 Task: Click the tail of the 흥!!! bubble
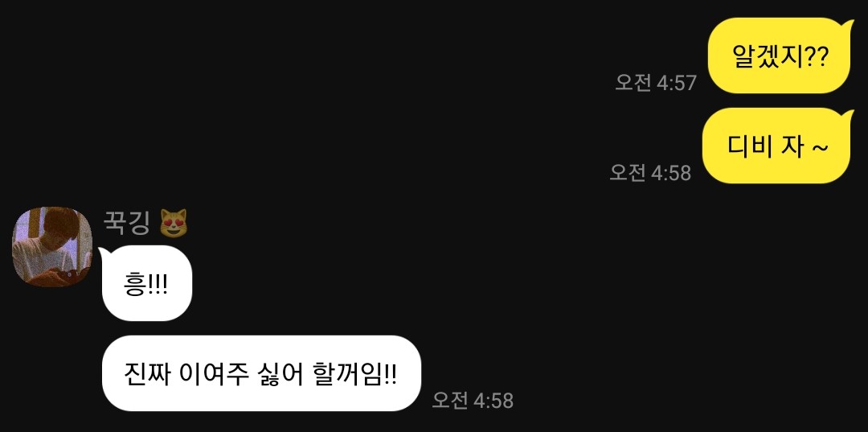coord(104,253)
